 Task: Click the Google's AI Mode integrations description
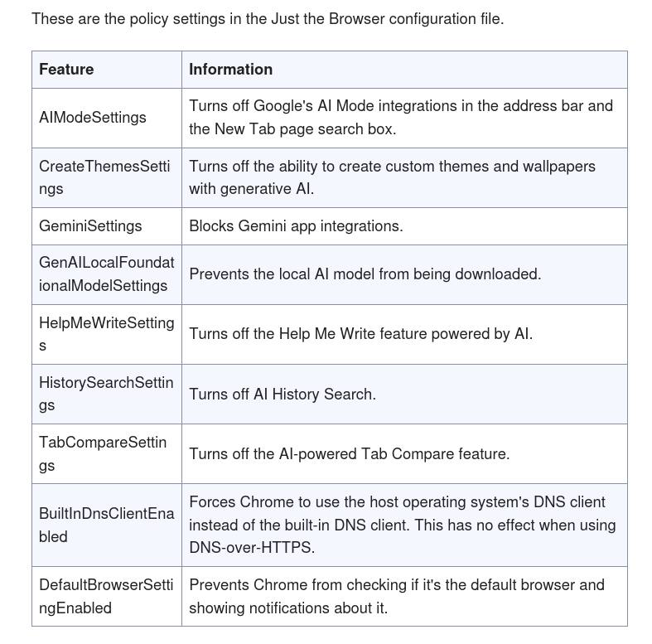pyautogui.click(x=401, y=118)
